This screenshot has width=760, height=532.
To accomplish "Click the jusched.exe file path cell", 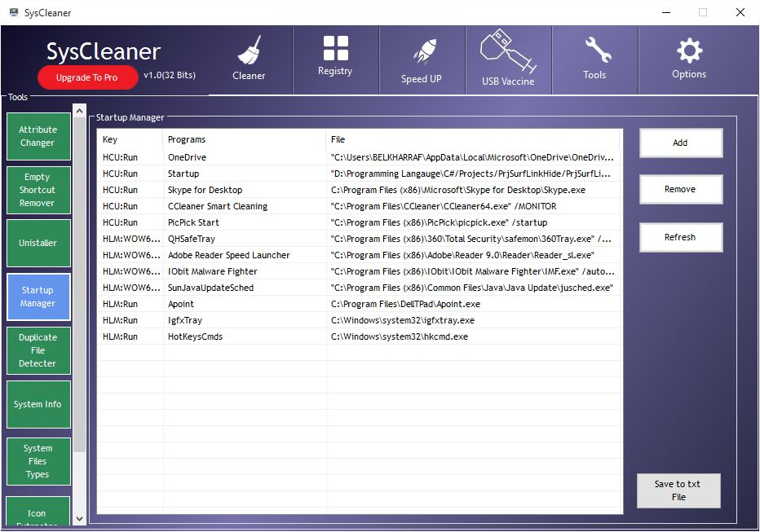I will click(x=472, y=288).
